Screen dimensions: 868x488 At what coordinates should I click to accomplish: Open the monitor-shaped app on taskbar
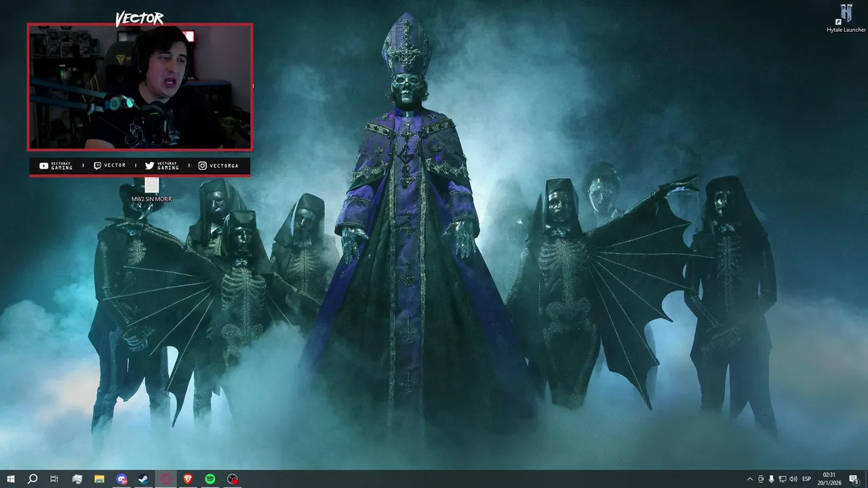77,479
